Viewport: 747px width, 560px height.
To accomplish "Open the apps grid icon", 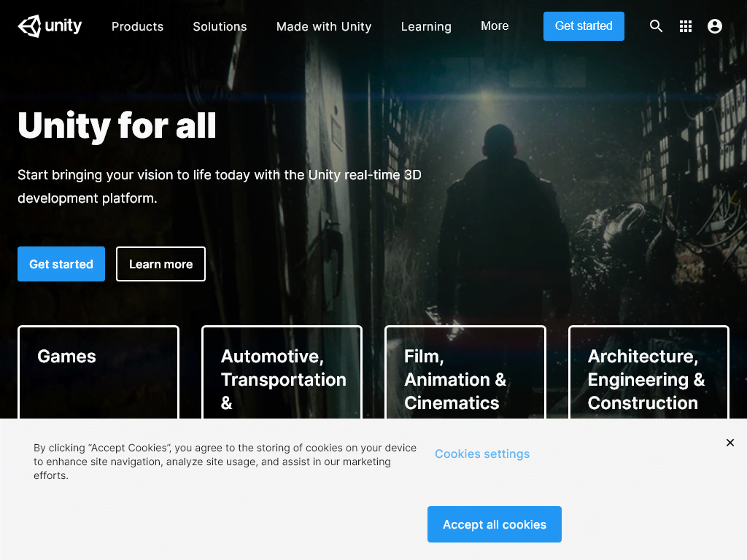I will point(686,26).
